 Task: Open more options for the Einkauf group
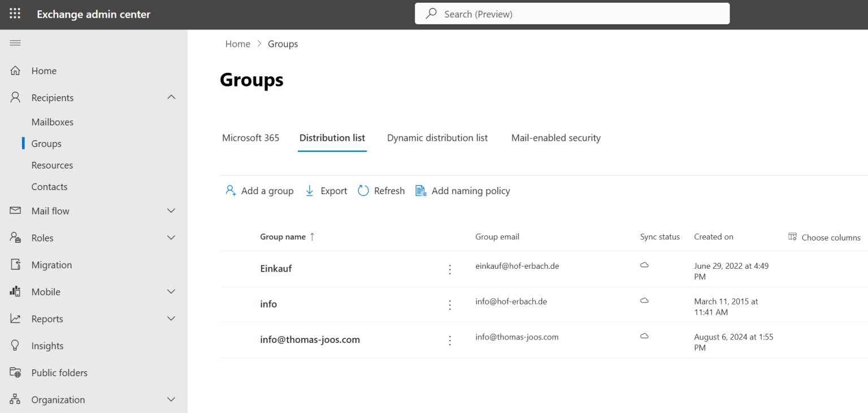pyautogui.click(x=450, y=269)
